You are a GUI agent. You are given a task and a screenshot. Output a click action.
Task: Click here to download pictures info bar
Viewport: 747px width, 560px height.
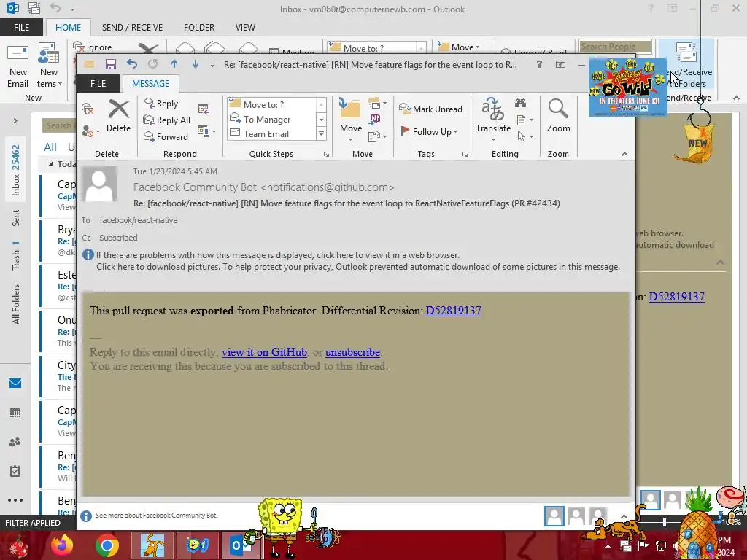coord(358,267)
